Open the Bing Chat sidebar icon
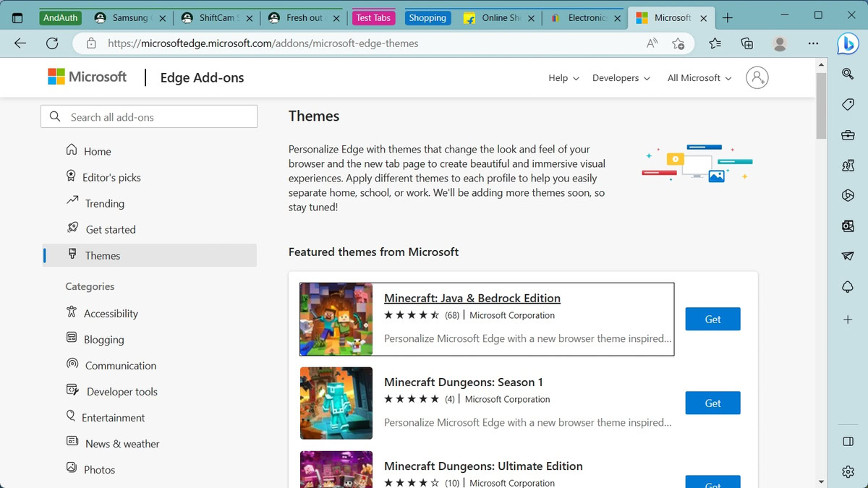 click(x=847, y=43)
